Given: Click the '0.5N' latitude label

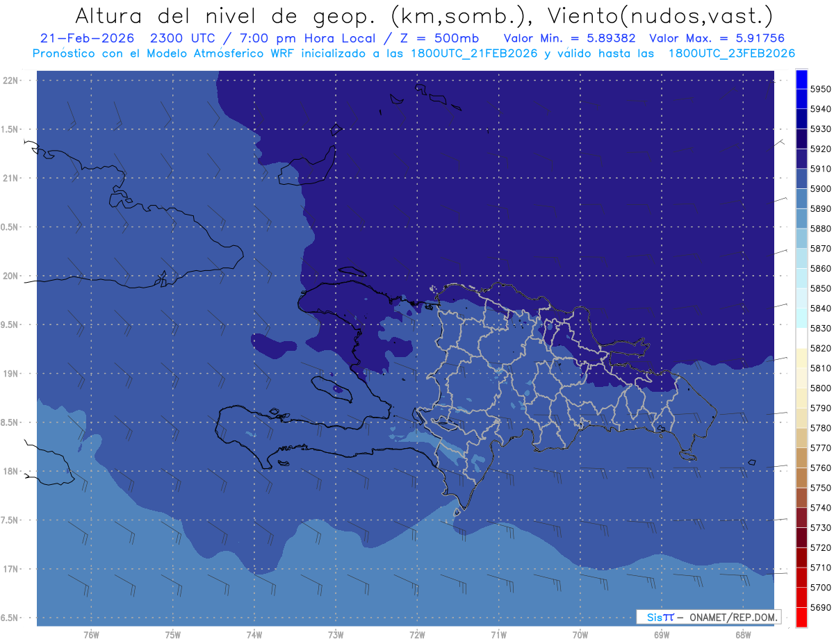Looking at the screenshot, I should pyautogui.click(x=9, y=227).
